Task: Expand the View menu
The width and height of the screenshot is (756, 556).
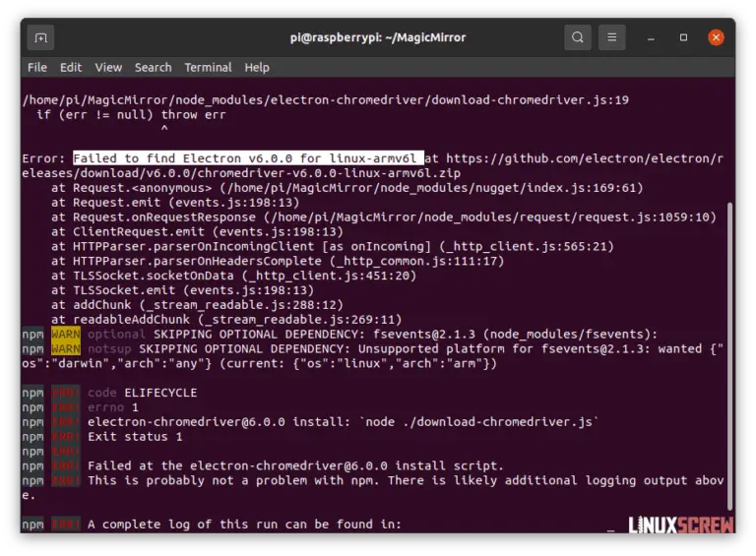Action: point(108,67)
